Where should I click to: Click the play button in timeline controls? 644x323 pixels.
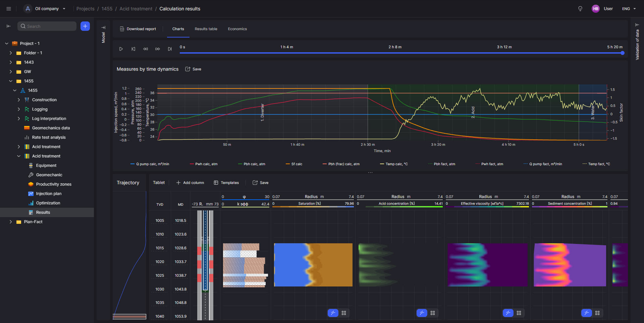[x=121, y=49]
